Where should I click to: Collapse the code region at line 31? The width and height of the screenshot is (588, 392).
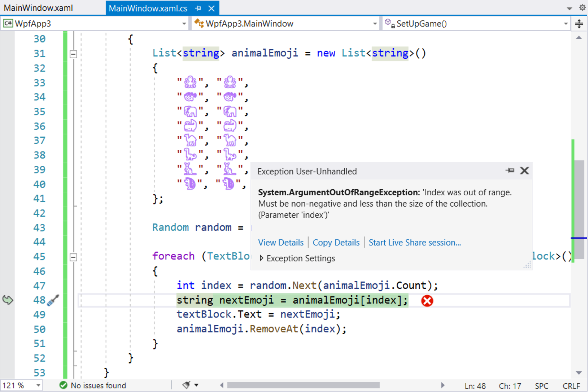click(x=73, y=54)
